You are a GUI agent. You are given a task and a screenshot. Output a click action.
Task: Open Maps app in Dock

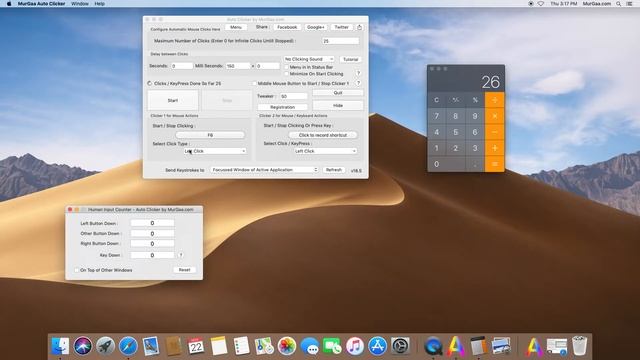(x=264, y=346)
